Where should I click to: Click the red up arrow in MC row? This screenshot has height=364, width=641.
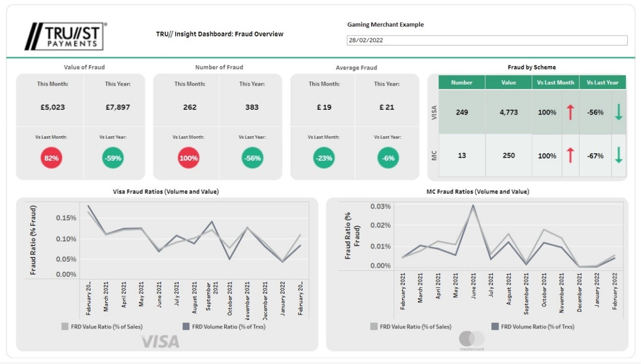[x=570, y=155]
